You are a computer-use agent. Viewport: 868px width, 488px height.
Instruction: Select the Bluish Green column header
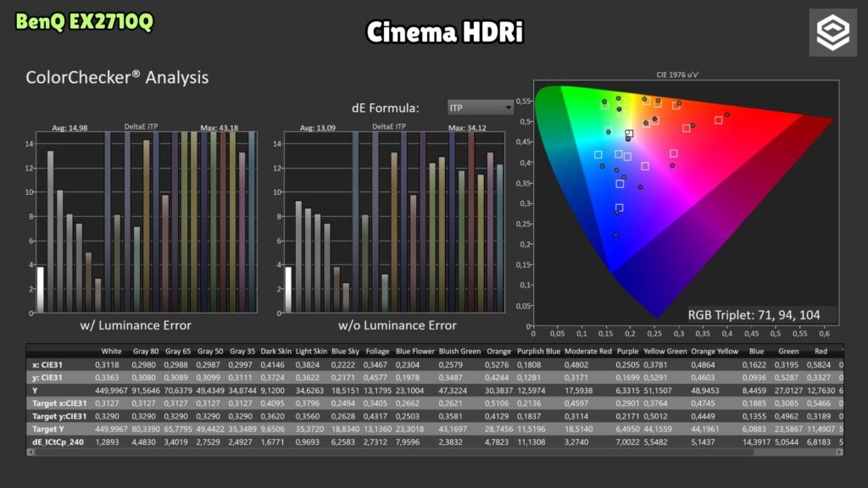[x=459, y=352]
